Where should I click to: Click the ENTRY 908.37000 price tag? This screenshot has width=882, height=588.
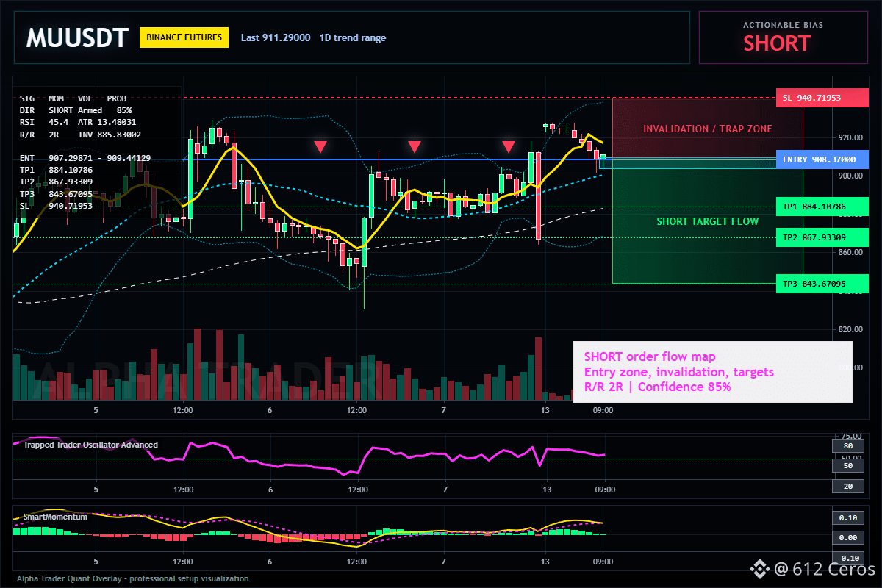(822, 159)
